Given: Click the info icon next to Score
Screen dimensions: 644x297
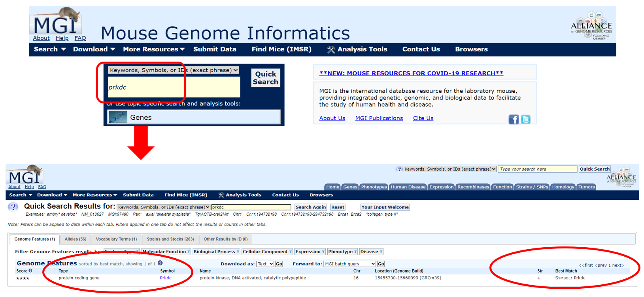Looking at the screenshot, I should [x=30, y=271].
